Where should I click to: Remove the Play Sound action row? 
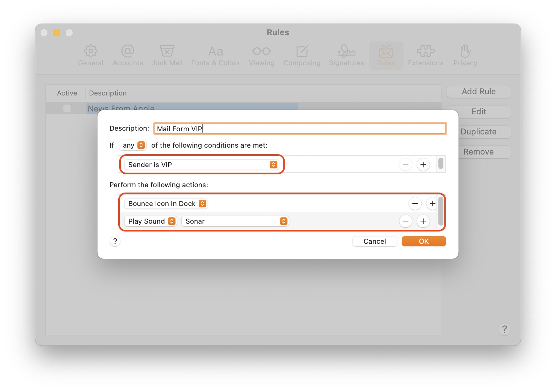tap(405, 221)
